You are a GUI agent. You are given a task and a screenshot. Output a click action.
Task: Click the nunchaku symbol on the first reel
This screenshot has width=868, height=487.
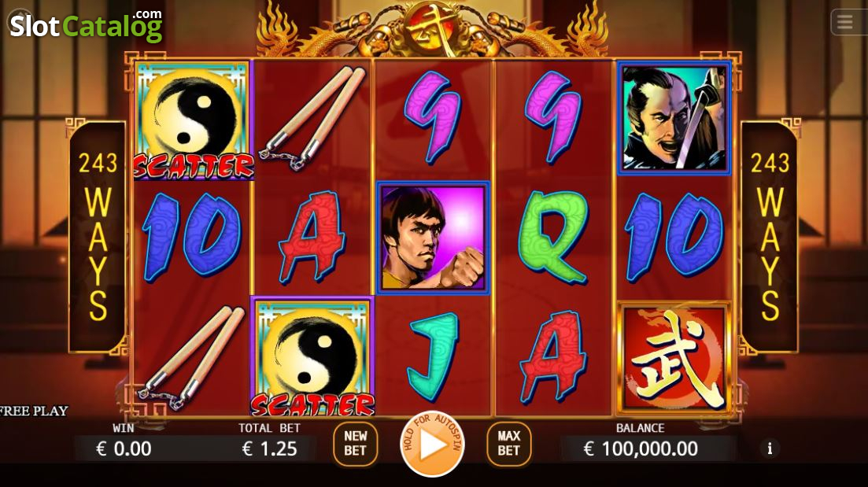[191, 357]
